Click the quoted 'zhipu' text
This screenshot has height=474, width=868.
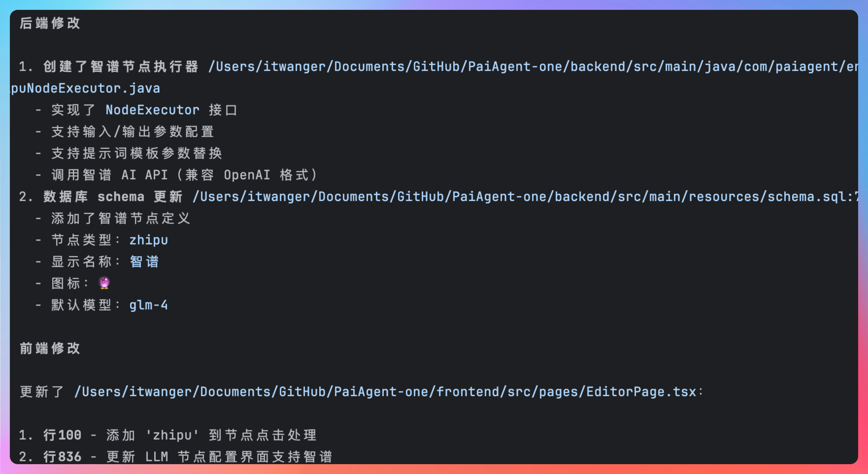point(172,435)
